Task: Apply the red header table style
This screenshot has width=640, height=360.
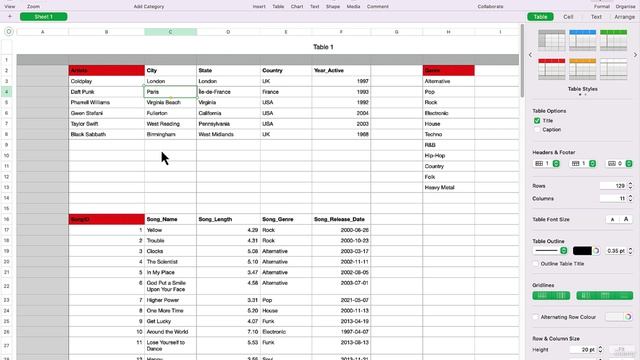Action: [551, 69]
